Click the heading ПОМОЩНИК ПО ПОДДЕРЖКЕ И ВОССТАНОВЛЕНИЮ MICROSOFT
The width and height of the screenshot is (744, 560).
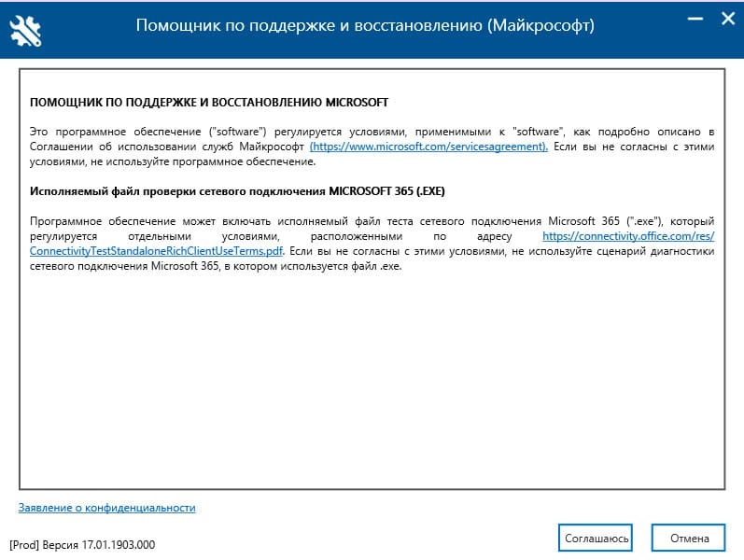pyautogui.click(x=209, y=103)
